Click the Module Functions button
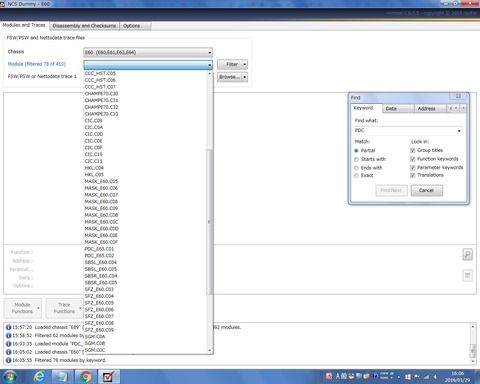 click(22, 308)
